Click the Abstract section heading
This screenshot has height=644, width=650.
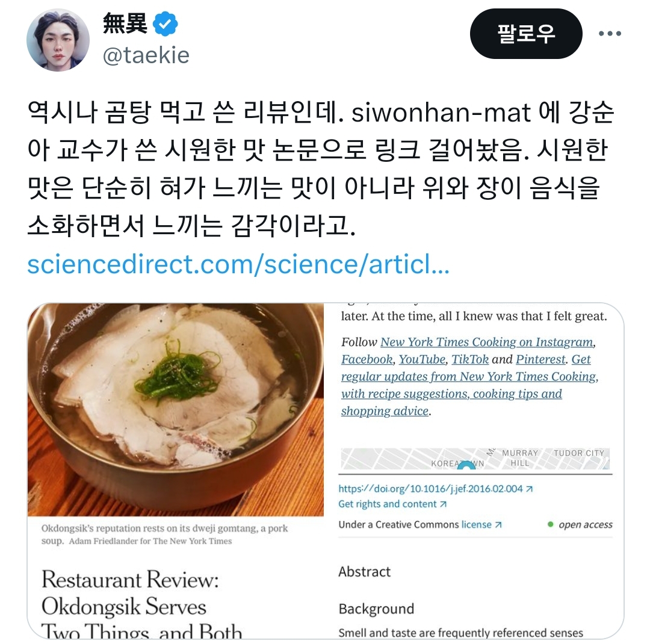(x=364, y=572)
